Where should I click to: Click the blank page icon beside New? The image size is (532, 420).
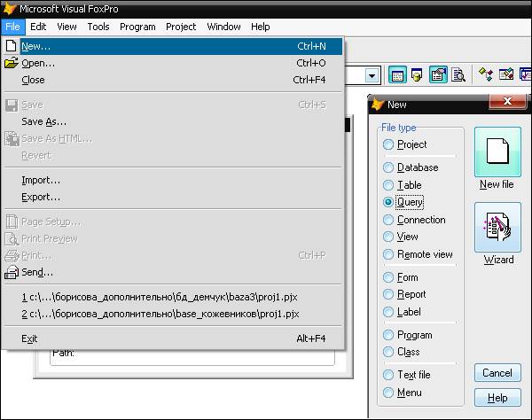(x=12, y=46)
